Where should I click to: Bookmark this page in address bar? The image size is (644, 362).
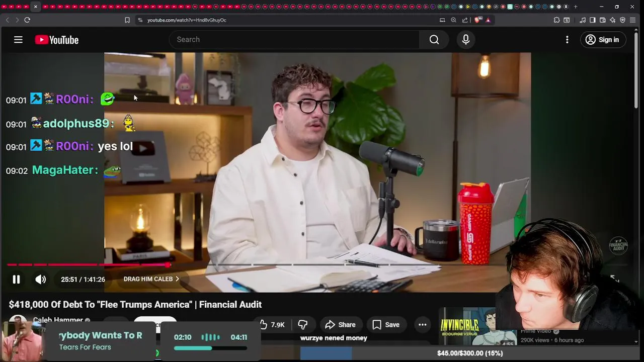coord(127,20)
